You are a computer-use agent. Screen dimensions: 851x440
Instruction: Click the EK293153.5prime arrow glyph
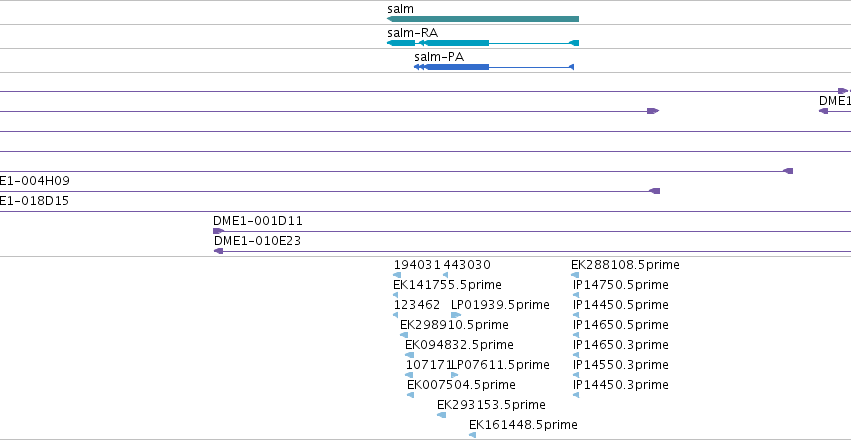(441, 415)
